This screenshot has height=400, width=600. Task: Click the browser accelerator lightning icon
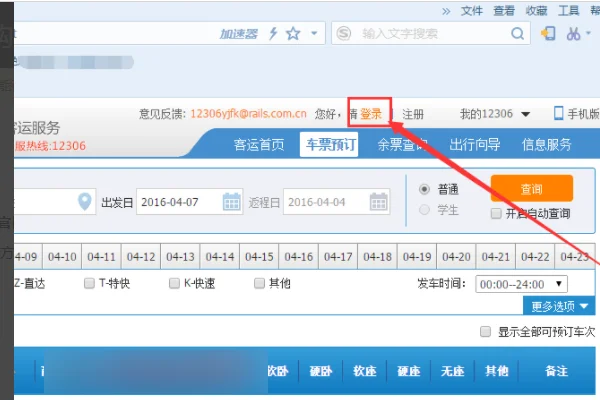[x=273, y=34]
